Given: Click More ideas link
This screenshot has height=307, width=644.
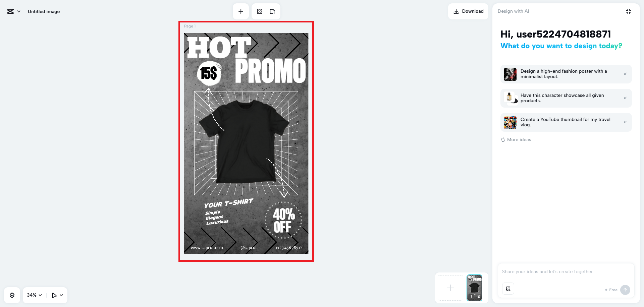Looking at the screenshot, I should click(519, 140).
